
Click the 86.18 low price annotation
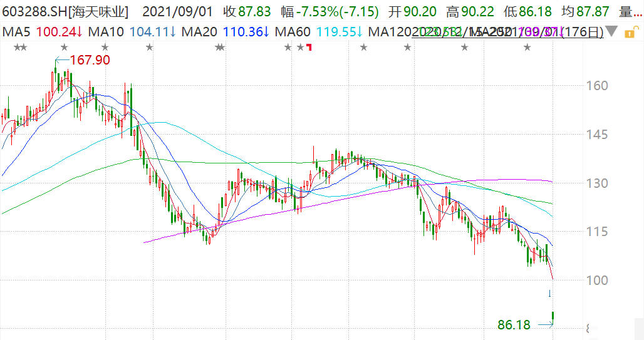(514, 325)
